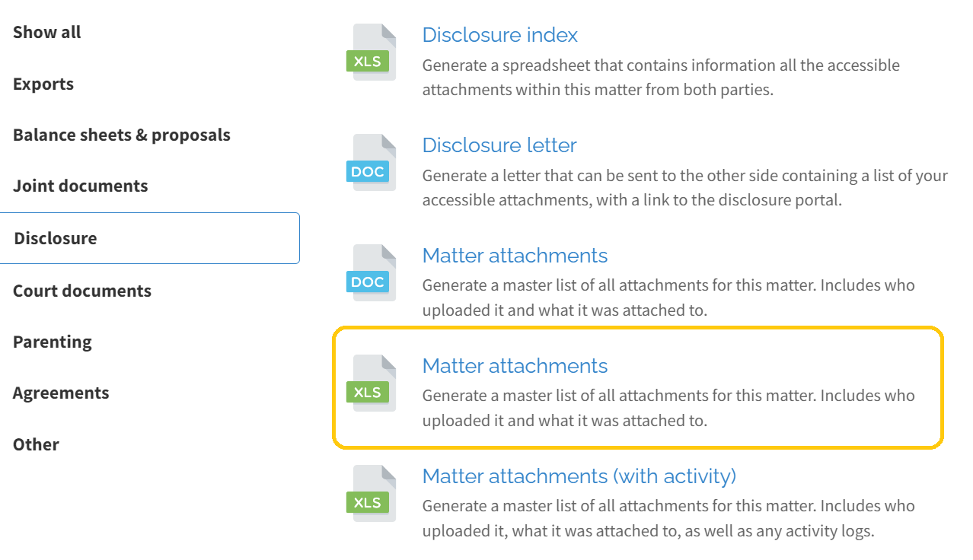Go to Balance sheets & proposals category
Viewport: 973px width, 560px height.
coord(122,135)
